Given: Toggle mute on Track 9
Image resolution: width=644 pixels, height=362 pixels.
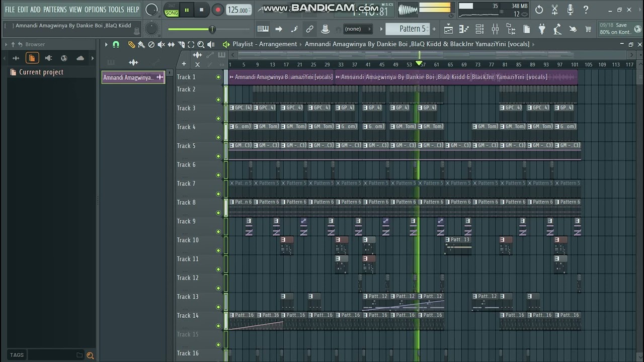Looking at the screenshot, I should click(218, 231).
